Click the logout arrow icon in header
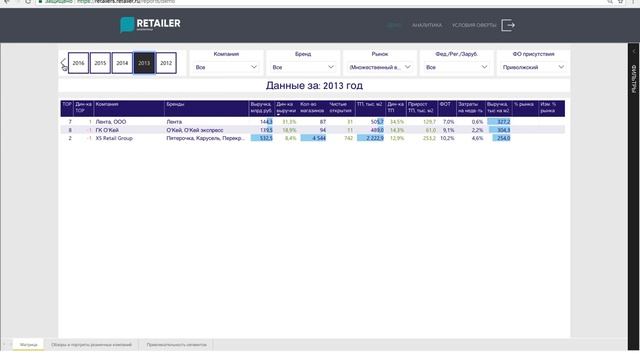This screenshot has height=360, width=640. (x=508, y=25)
